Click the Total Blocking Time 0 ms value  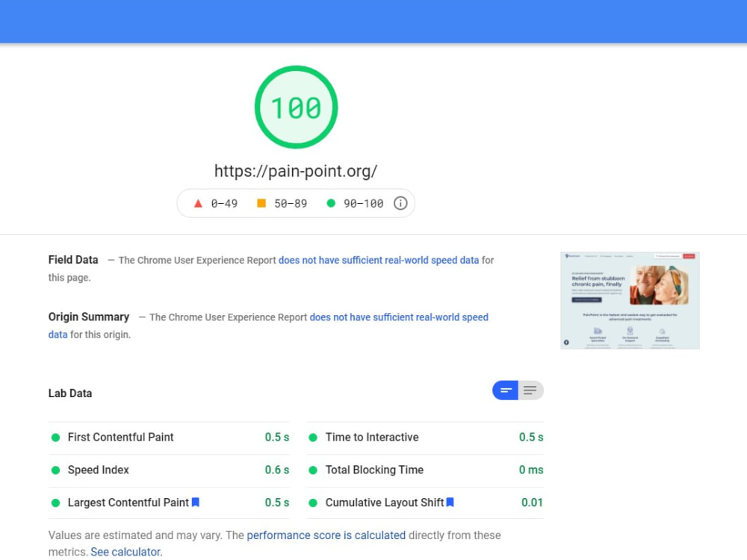(531, 470)
